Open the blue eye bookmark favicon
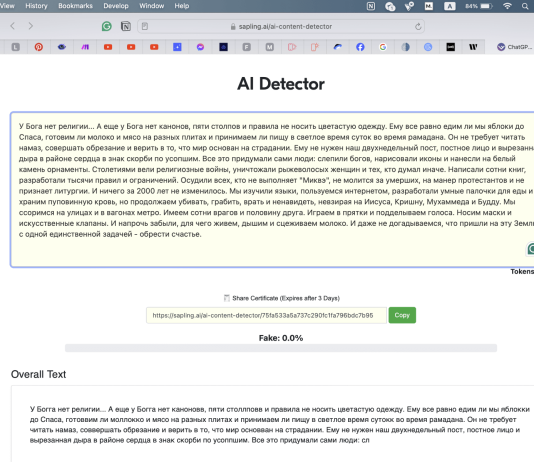The height and width of the screenshot is (462, 534). point(62,47)
